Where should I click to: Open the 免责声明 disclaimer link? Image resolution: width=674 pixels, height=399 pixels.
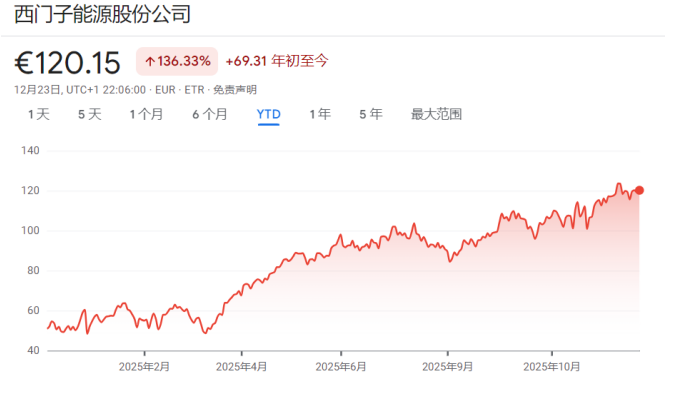[x=235, y=90]
